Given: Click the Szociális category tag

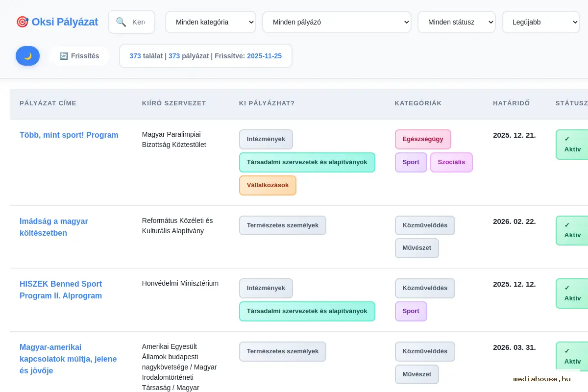Looking at the screenshot, I should click(x=451, y=162).
